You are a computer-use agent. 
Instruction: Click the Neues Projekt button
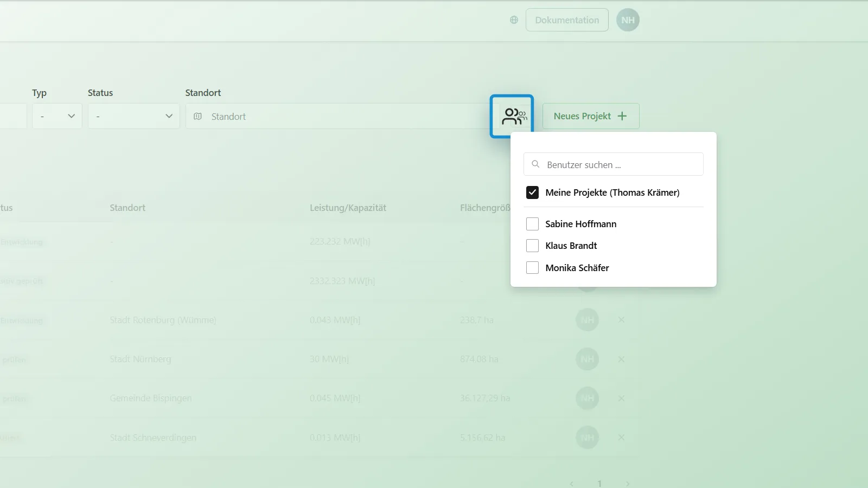click(591, 116)
